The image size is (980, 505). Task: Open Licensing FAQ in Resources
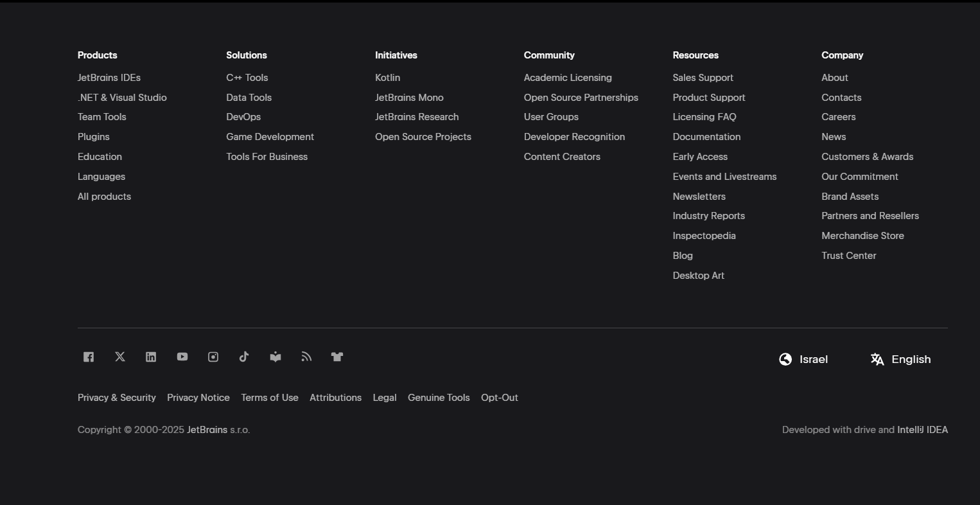click(x=704, y=117)
